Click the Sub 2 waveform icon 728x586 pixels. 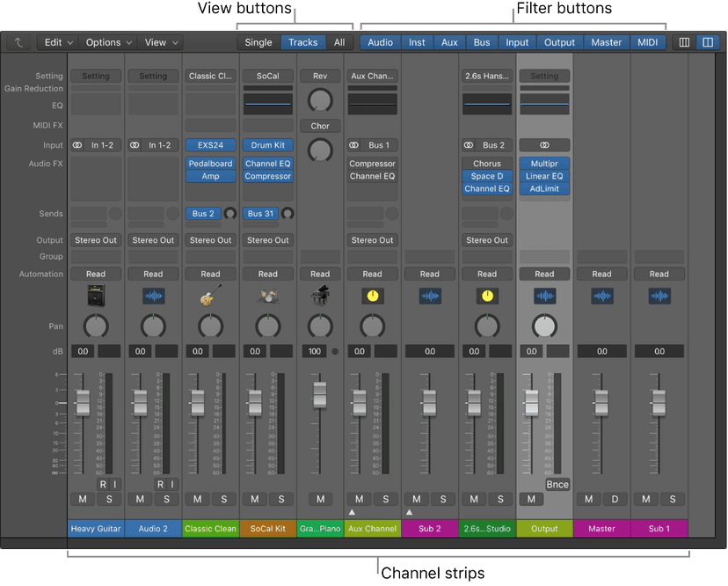click(x=430, y=296)
